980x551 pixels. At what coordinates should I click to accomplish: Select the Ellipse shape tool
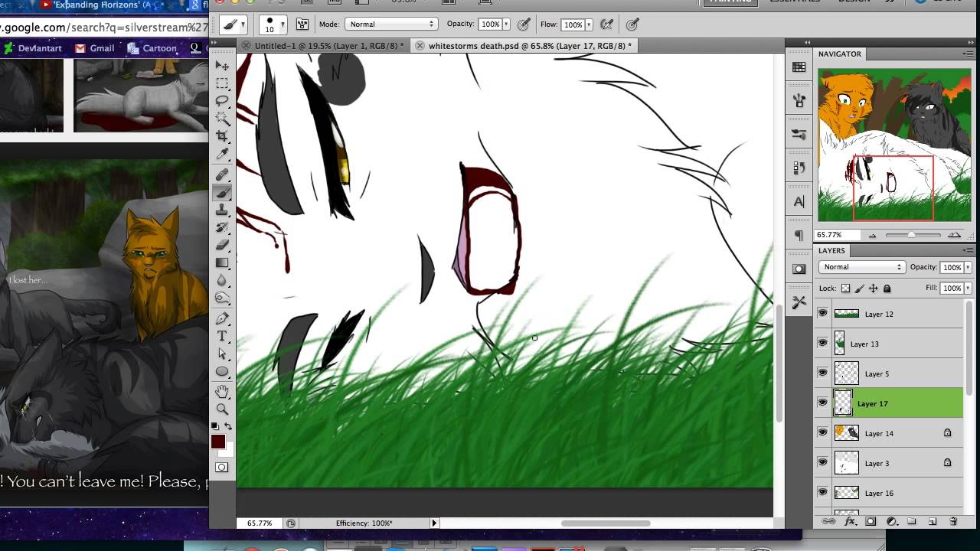point(222,372)
